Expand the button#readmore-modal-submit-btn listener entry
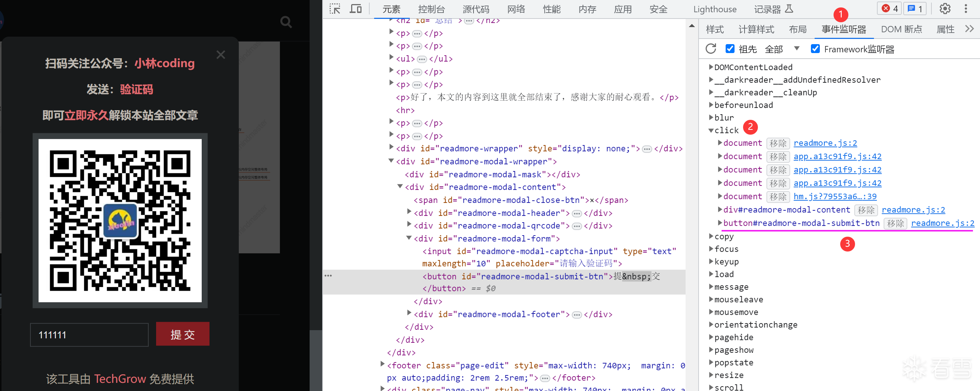The height and width of the screenshot is (391, 980). (720, 223)
